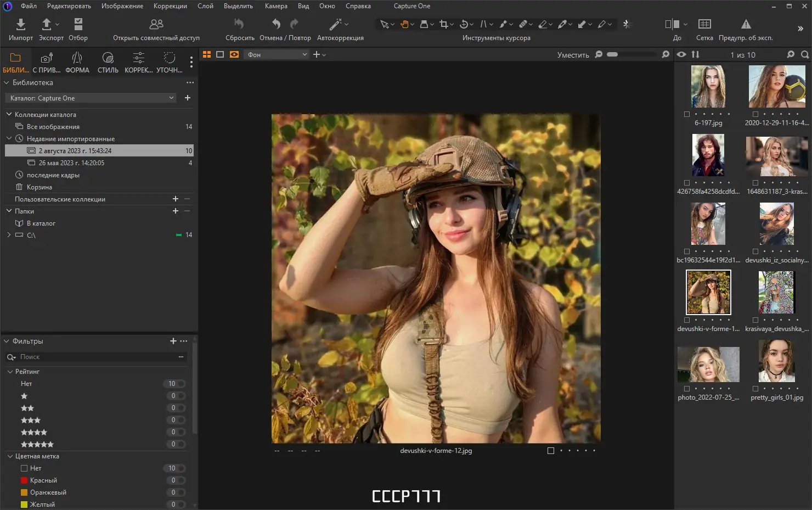Viewport: 812px width, 510px height.
Task: Click the Reset adjustments icon
Action: click(239, 24)
